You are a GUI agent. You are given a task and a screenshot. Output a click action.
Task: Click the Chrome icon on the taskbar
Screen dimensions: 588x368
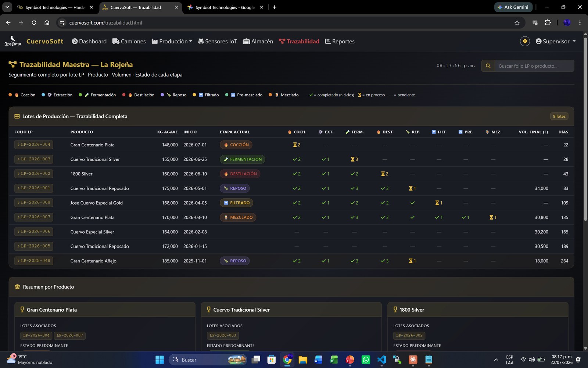287,360
